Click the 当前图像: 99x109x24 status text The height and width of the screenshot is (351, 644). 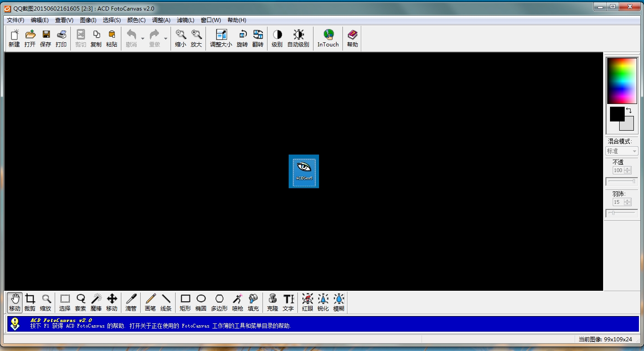[x=605, y=339]
